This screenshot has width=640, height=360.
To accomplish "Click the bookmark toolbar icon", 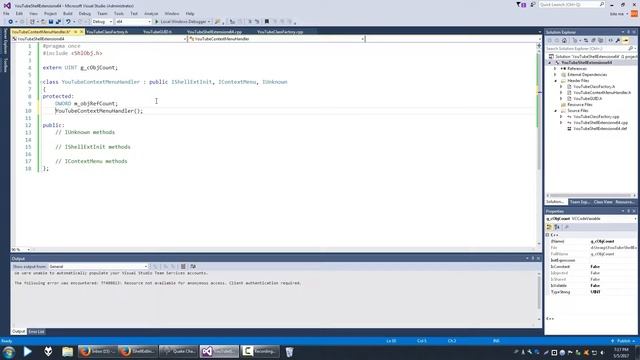I will [267, 22].
